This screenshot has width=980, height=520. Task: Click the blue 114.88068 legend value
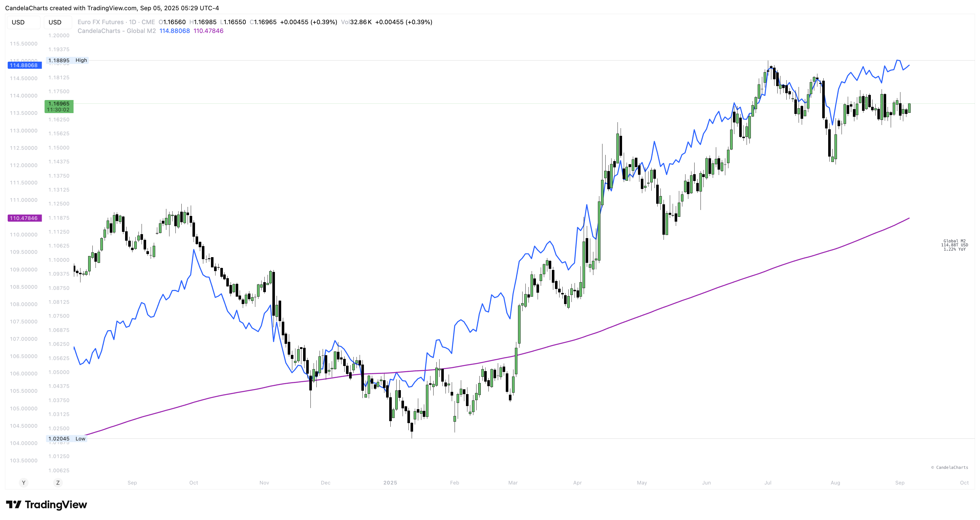[174, 31]
